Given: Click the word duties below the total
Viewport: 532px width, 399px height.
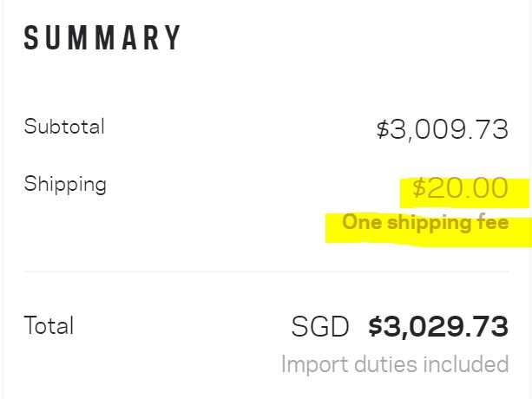Looking at the screenshot, I should coord(380,364).
